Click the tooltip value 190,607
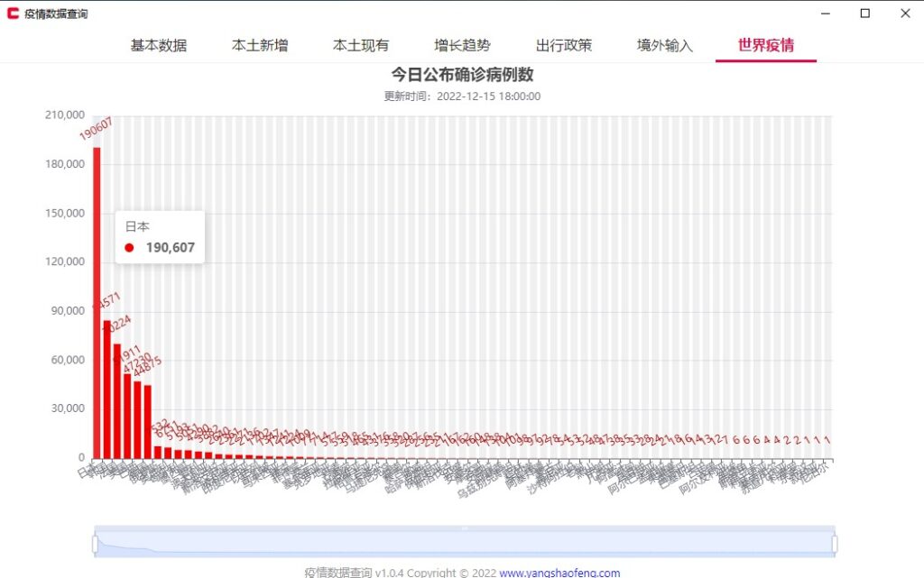 click(x=171, y=248)
